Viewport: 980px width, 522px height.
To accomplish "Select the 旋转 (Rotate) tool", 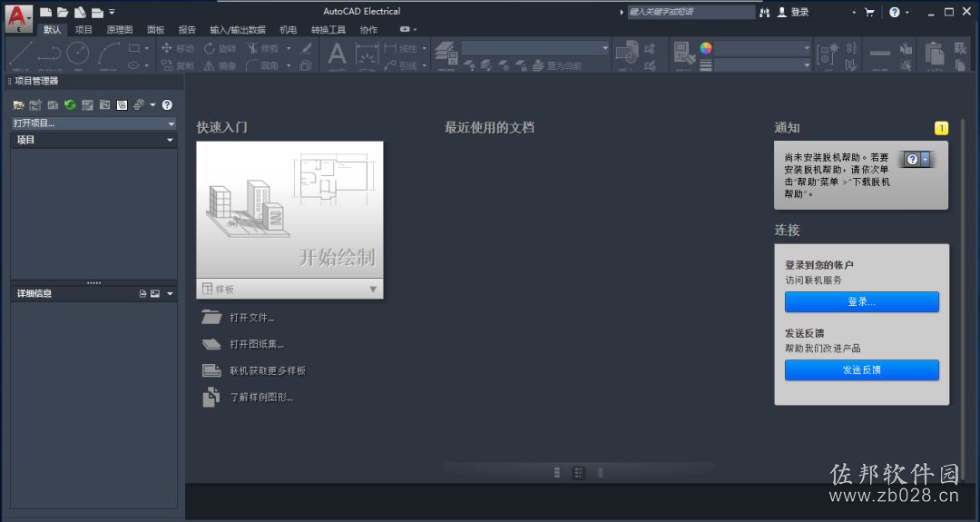I will (220, 48).
